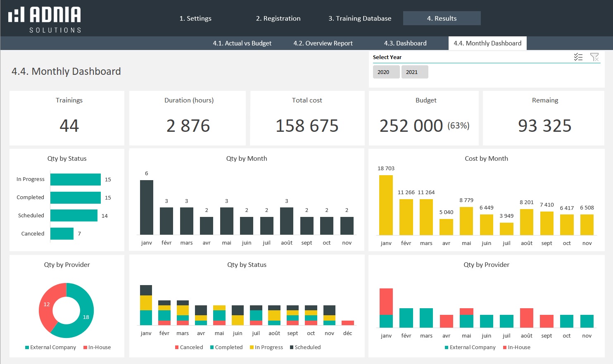Open the 4.3. Dashboard sub-tab
Viewport: 613px width, 364px height.
(x=405, y=43)
